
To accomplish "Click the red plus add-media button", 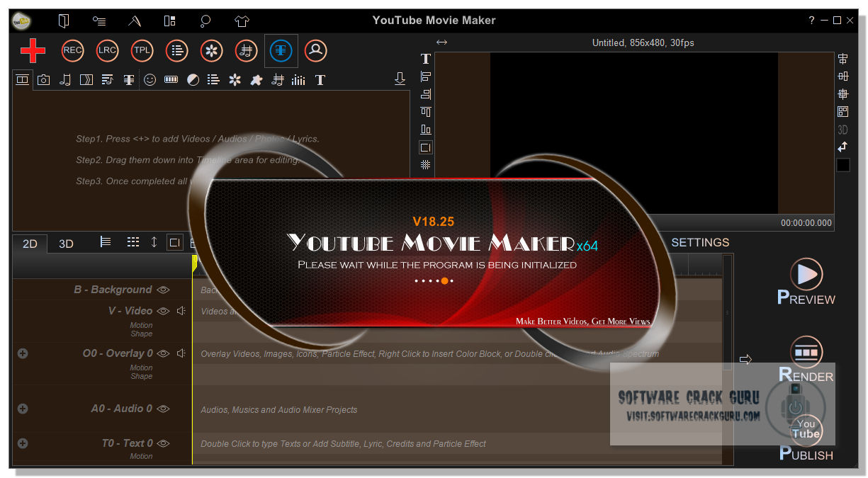I will coord(33,50).
